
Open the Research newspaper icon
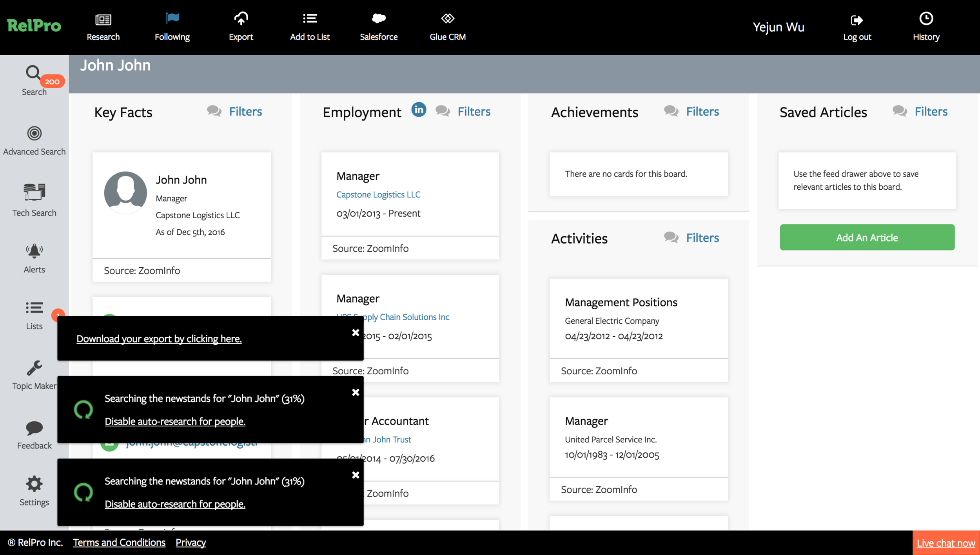[103, 19]
